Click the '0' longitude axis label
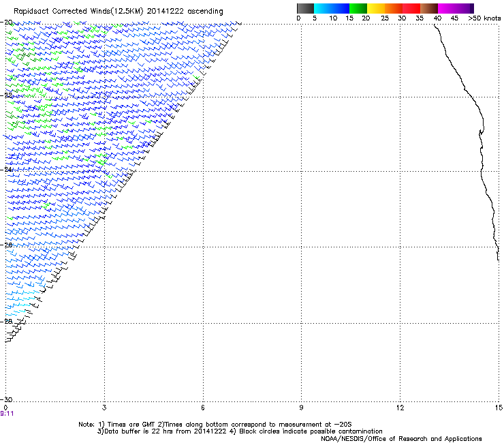Image resolution: width=504 pixels, height=443 pixels. coord(5,408)
